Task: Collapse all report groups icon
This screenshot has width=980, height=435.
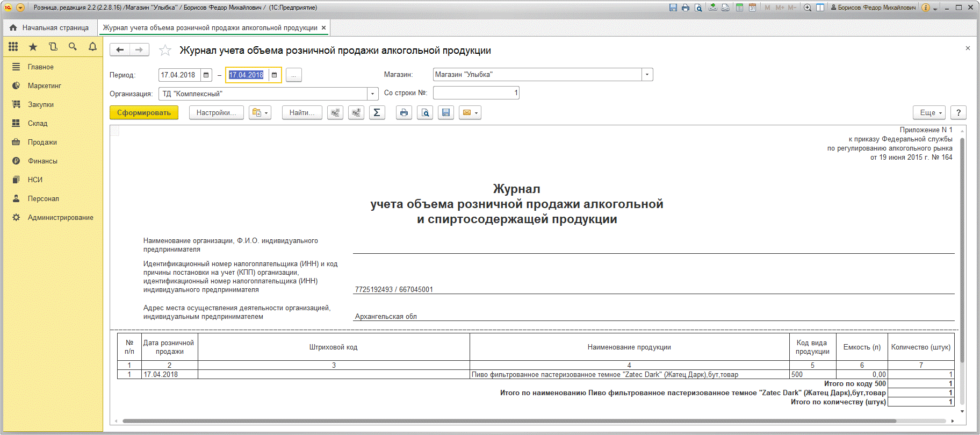Action: 335,113
